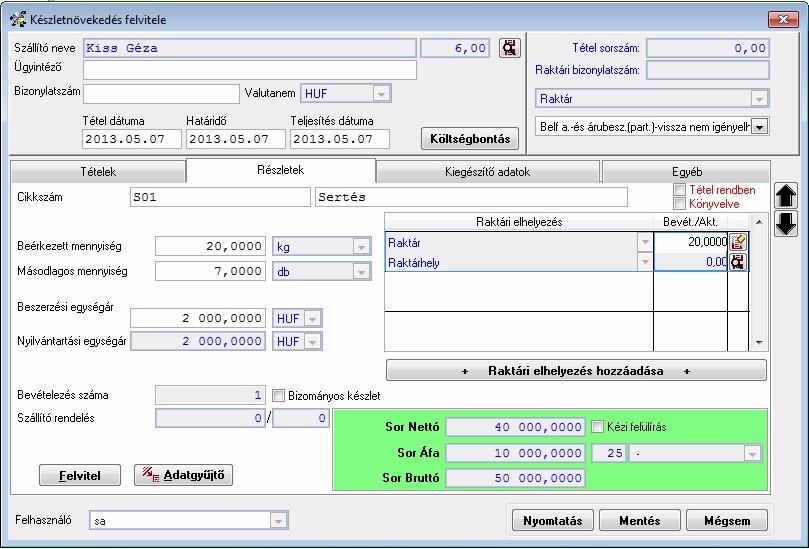Screen dimensions: 809x549
Task: Switch to the Egyéb tab
Action: coord(687,172)
